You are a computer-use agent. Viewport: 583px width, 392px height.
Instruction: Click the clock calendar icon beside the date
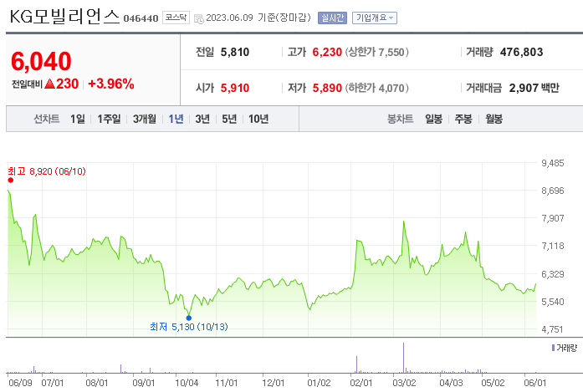click(199, 18)
